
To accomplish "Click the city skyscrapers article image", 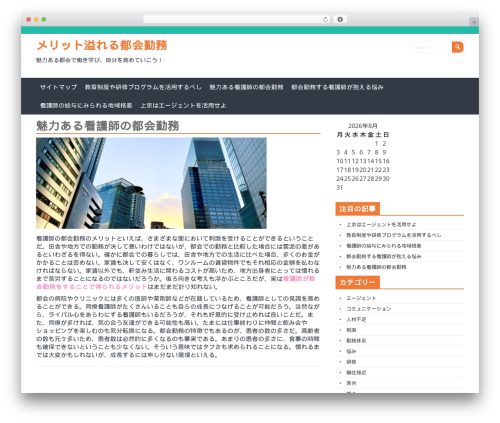I will (x=151, y=183).
